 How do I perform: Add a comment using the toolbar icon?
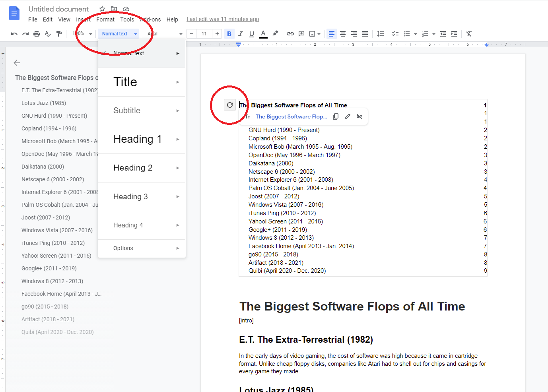(x=301, y=34)
